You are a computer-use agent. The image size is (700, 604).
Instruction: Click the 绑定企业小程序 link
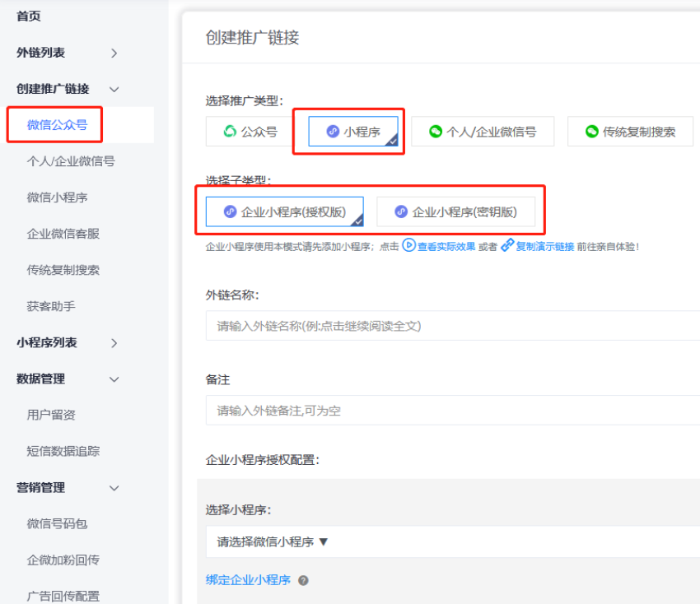point(248,580)
